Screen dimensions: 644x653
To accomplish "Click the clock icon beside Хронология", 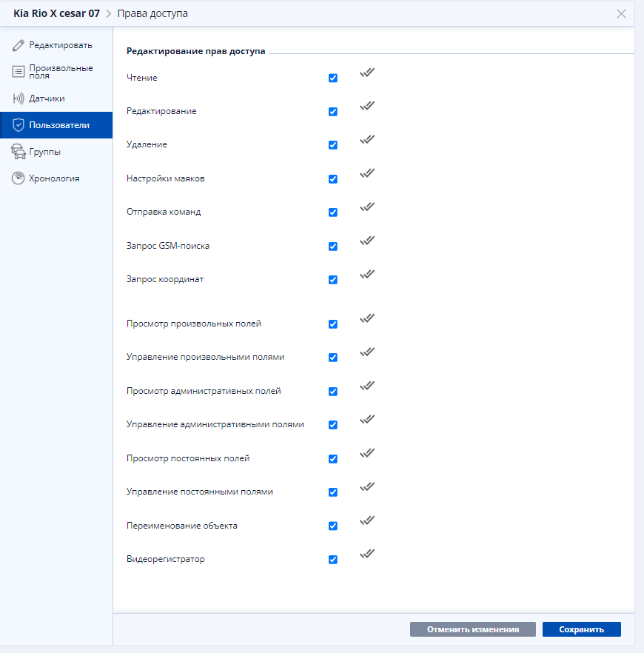I will [18, 178].
